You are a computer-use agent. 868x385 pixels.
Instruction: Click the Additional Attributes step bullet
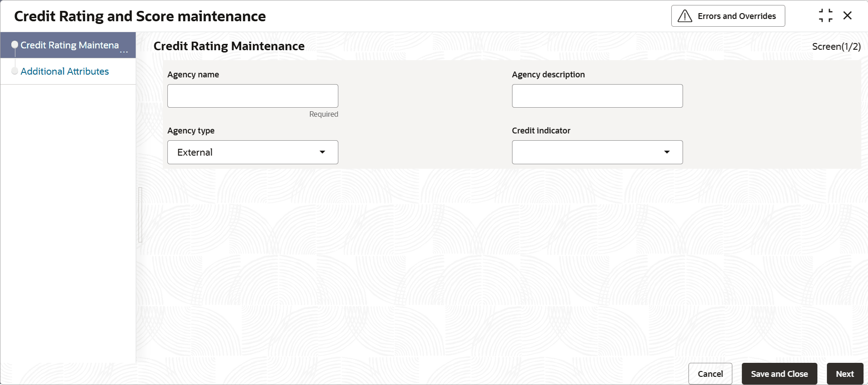[x=14, y=71]
